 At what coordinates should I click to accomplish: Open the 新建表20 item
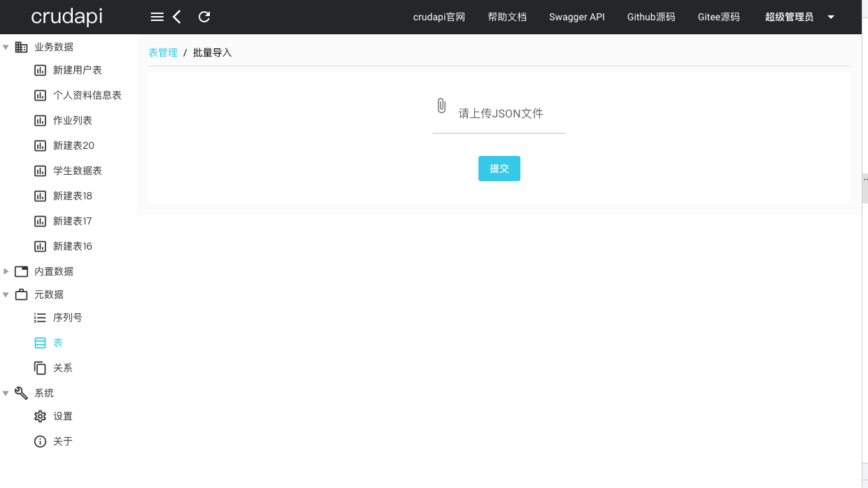pos(73,145)
